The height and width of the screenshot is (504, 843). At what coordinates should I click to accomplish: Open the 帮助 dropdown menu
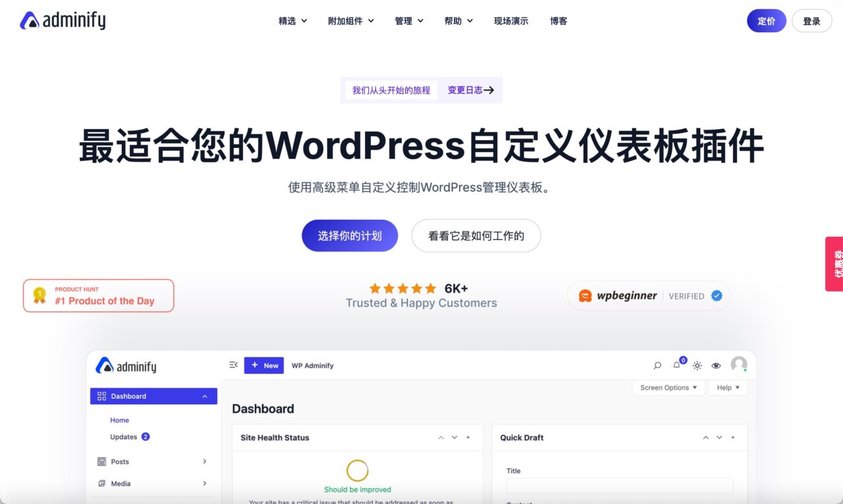click(x=458, y=21)
